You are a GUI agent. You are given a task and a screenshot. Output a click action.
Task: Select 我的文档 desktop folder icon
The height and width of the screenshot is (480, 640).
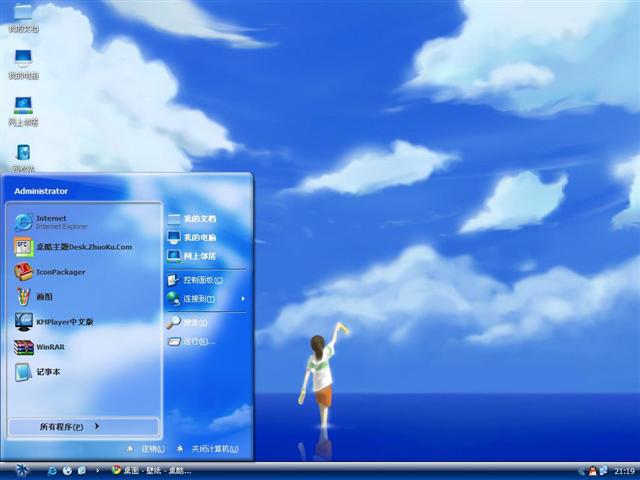coord(23,17)
